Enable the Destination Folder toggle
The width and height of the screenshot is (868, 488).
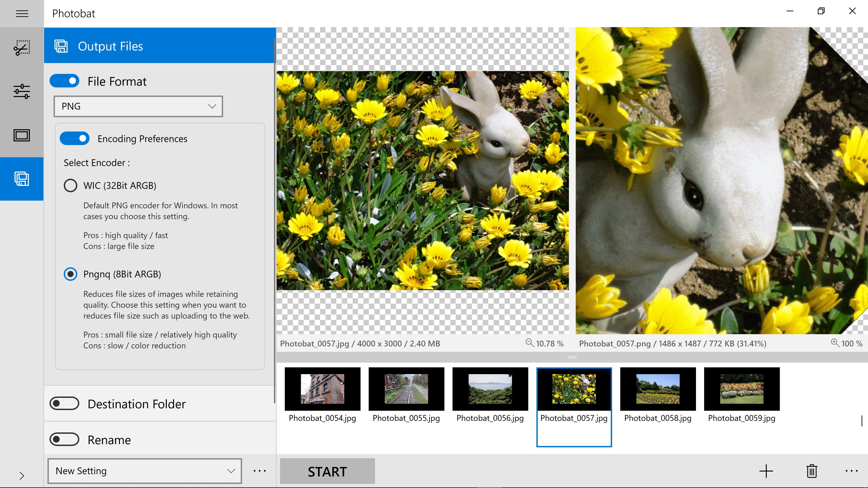click(64, 404)
